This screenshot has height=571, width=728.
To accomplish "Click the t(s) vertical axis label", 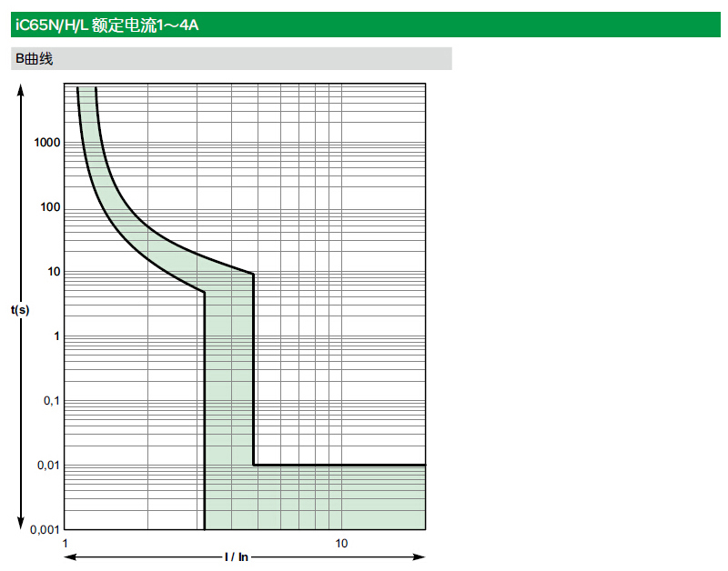I will click(20, 310).
